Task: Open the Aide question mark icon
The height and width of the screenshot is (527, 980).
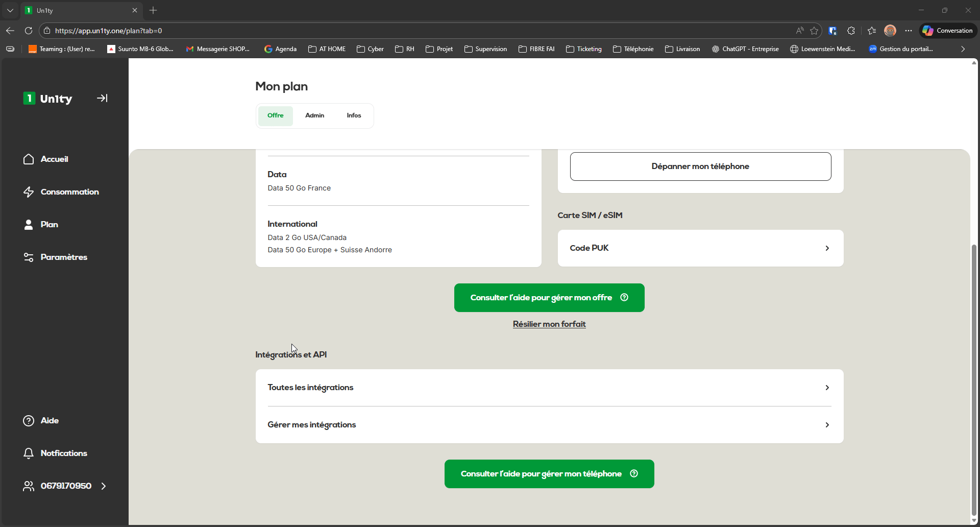Action: pyautogui.click(x=29, y=421)
